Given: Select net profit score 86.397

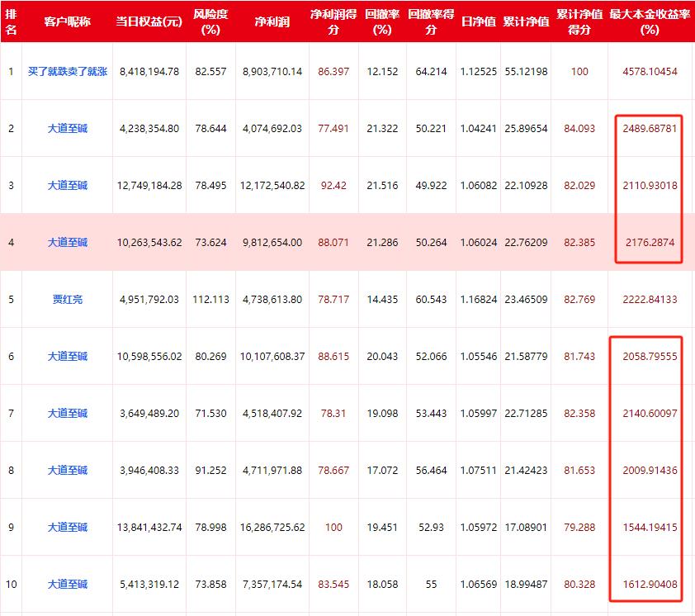Looking at the screenshot, I should (333, 71).
